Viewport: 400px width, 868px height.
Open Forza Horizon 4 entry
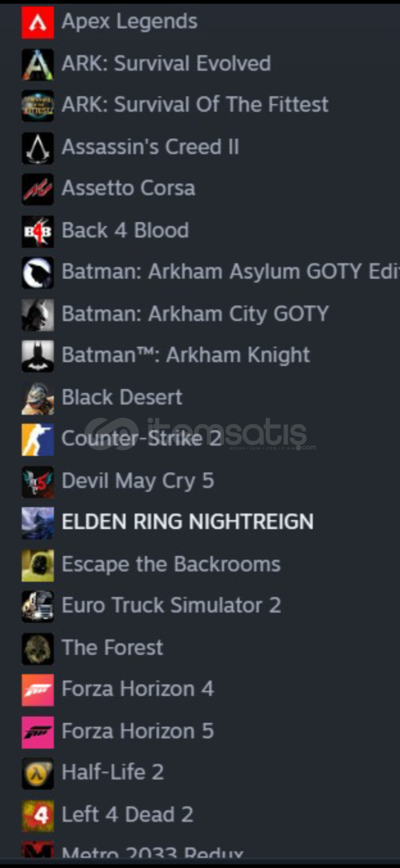pyautogui.click(x=200, y=690)
